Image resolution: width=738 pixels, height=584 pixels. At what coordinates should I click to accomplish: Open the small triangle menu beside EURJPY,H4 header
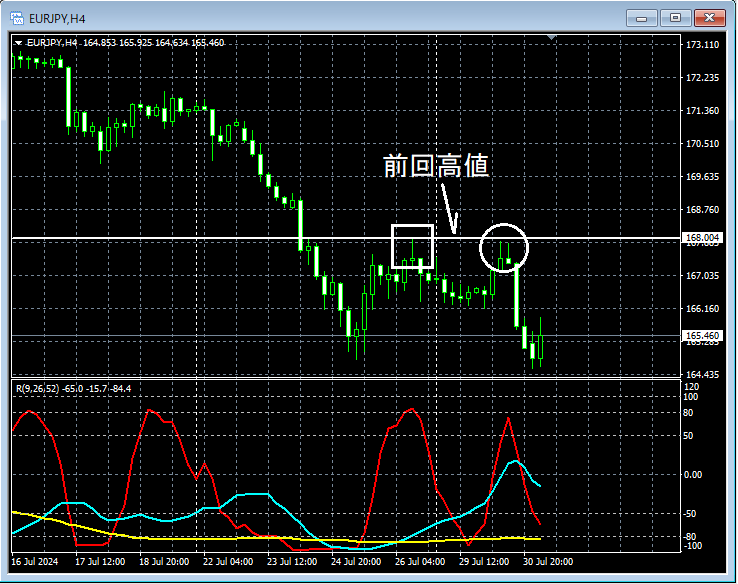coord(18,43)
